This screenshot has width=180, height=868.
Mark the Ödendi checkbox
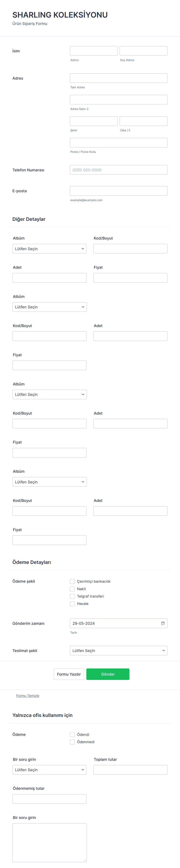[72, 734]
